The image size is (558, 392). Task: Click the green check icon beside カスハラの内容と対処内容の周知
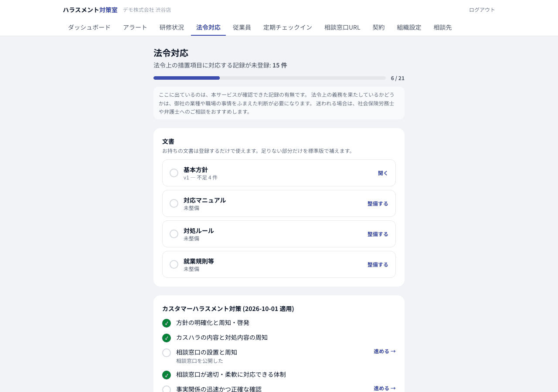tap(167, 338)
